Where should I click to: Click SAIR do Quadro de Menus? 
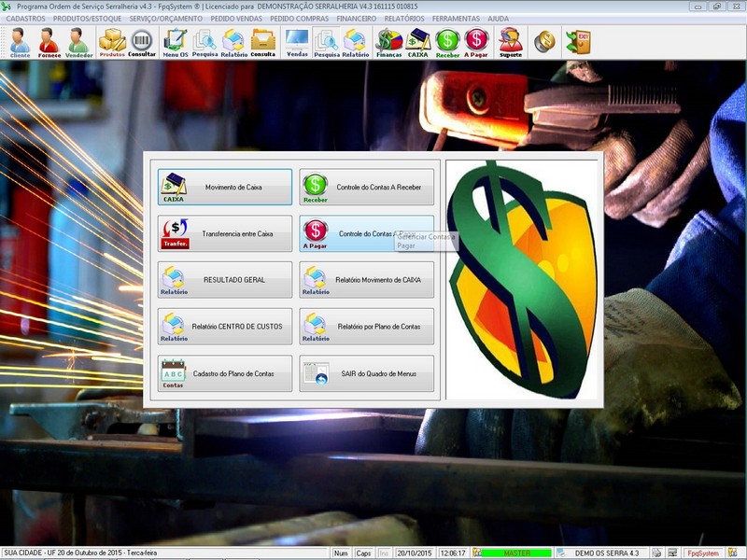(366, 373)
